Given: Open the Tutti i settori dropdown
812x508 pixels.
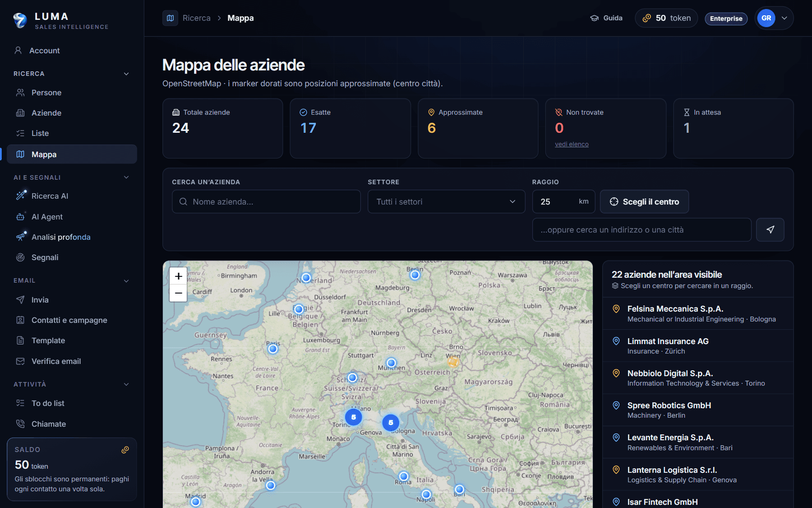Looking at the screenshot, I should pos(447,201).
